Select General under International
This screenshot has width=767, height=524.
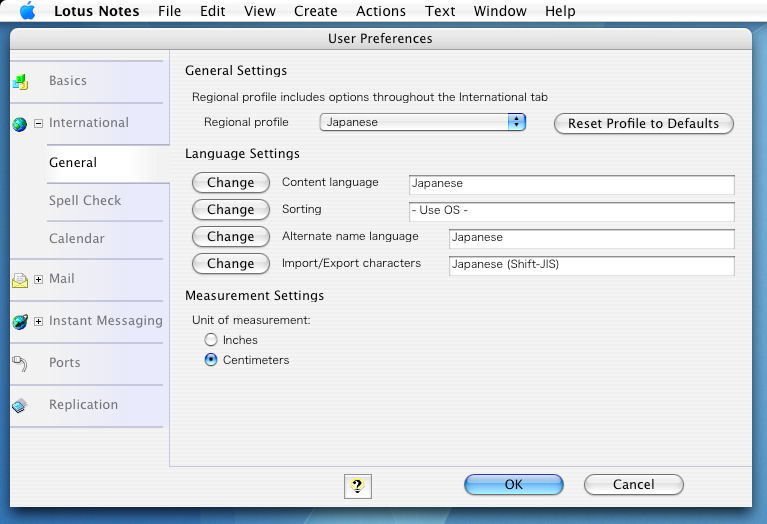pyautogui.click(x=73, y=162)
